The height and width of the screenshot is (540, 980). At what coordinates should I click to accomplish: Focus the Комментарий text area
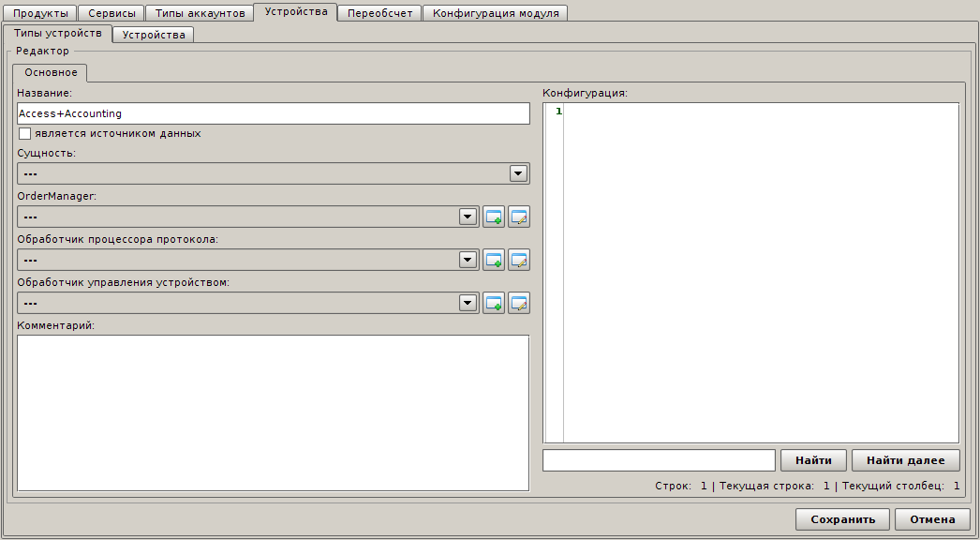click(x=273, y=412)
